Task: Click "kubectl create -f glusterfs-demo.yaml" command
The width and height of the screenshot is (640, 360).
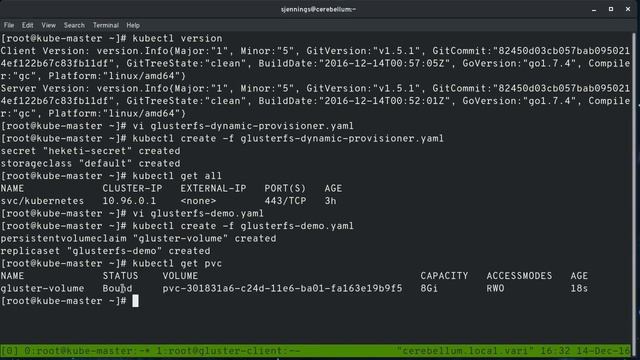Action: pyautogui.click(x=243, y=226)
